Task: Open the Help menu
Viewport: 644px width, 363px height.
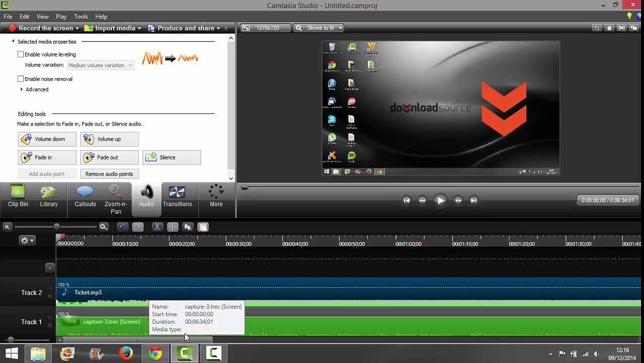Action: point(101,17)
